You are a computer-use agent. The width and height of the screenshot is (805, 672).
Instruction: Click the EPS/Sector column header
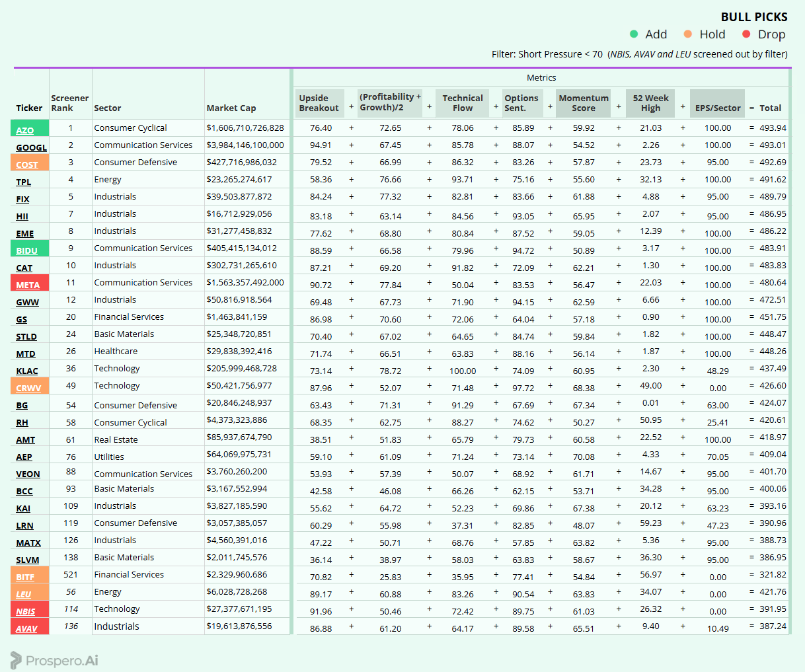[718, 108]
